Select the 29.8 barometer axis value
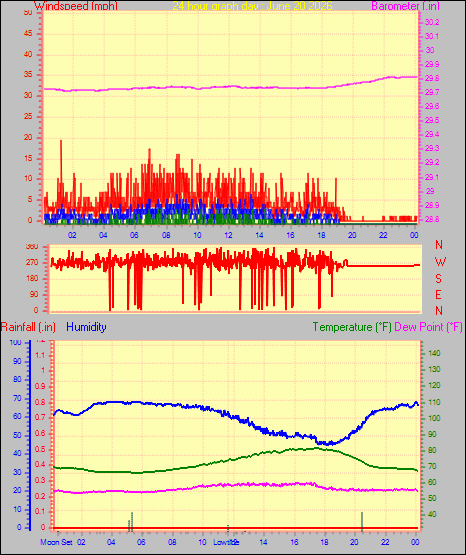 432,78
